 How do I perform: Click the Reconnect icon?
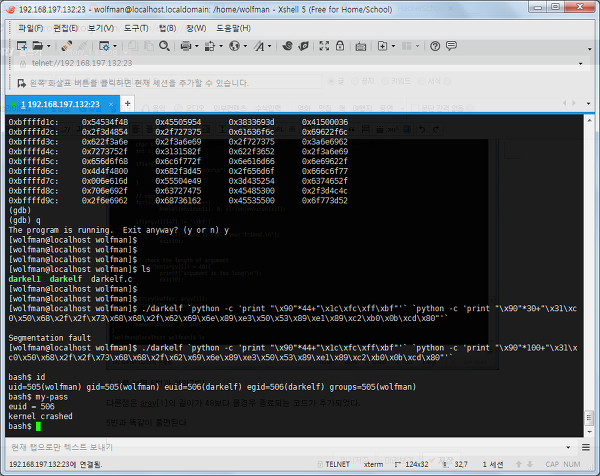(83, 46)
